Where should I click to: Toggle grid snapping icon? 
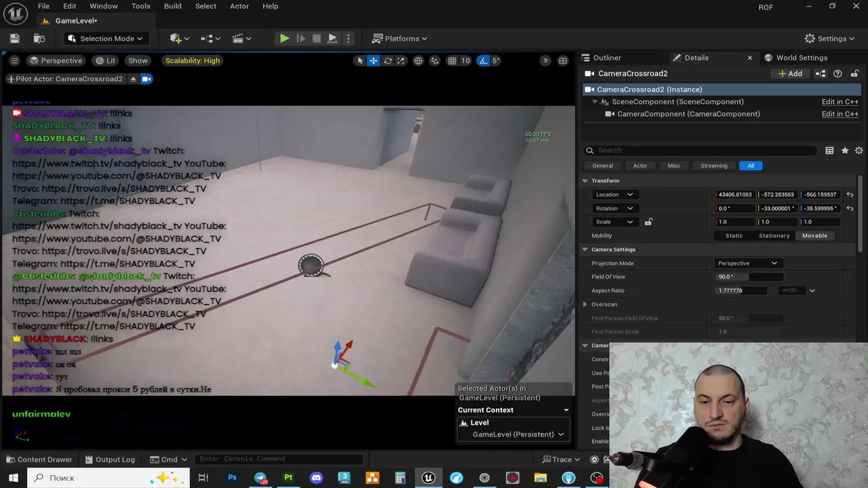(x=452, y=60)
